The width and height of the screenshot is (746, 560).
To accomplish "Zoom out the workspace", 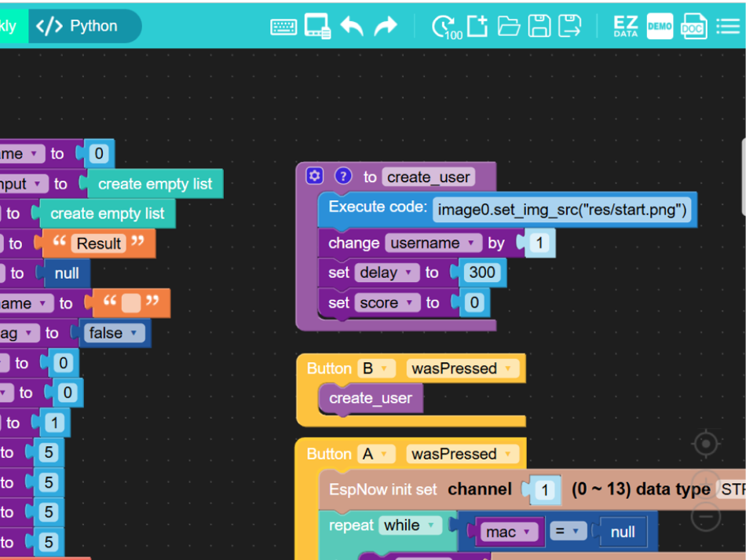I will tap(706, 517).
